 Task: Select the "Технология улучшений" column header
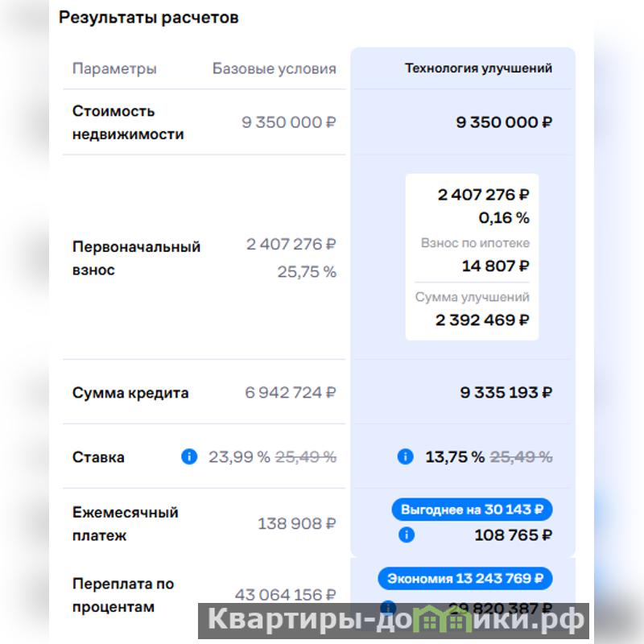[x=478, y=68]
